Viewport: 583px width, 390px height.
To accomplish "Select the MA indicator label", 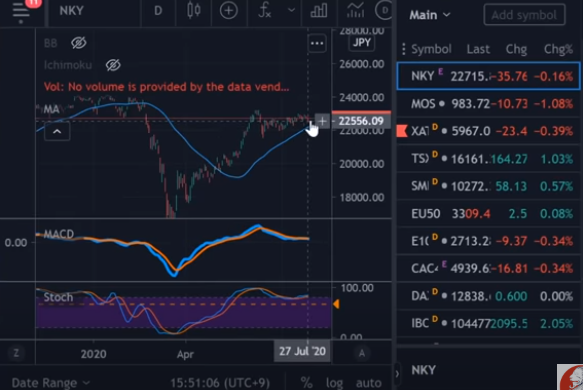I will [51, 109].
